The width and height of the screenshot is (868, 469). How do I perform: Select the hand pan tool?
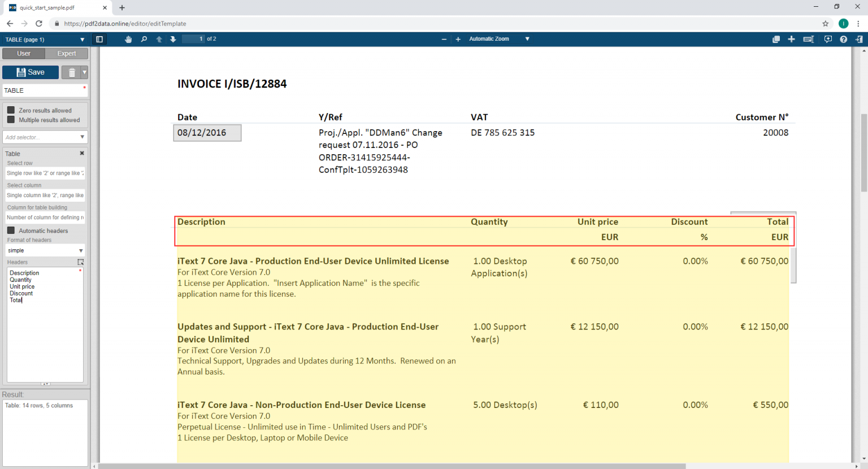click(x=128, y=39)
